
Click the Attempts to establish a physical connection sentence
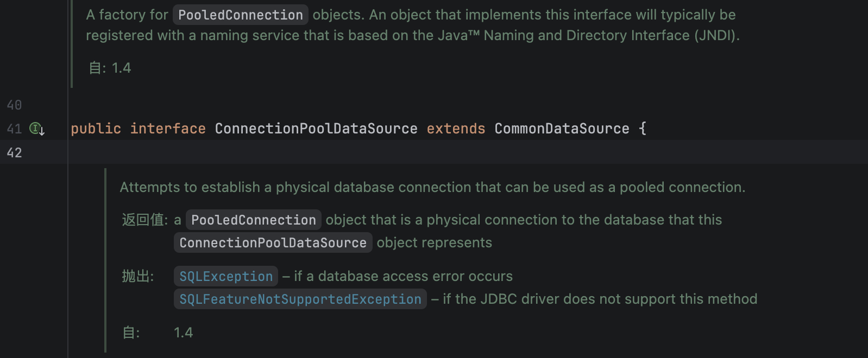tap(432, 187)
